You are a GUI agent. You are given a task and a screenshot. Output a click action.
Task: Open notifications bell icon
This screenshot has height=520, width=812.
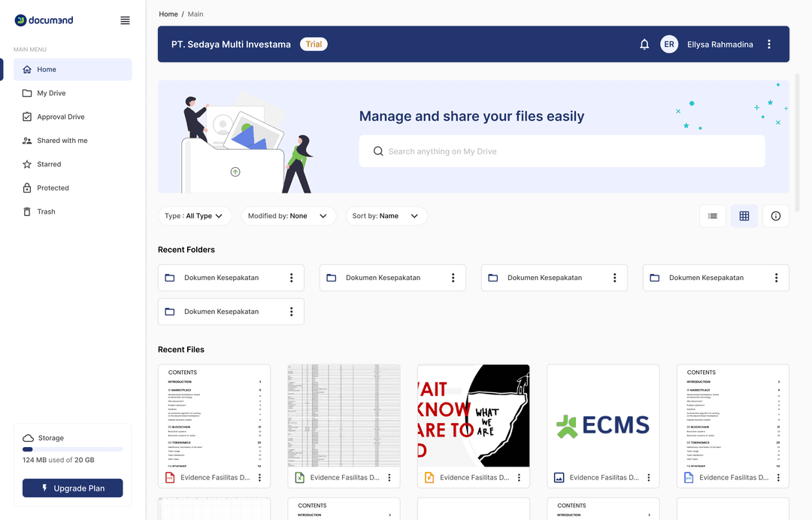(644, 44)
